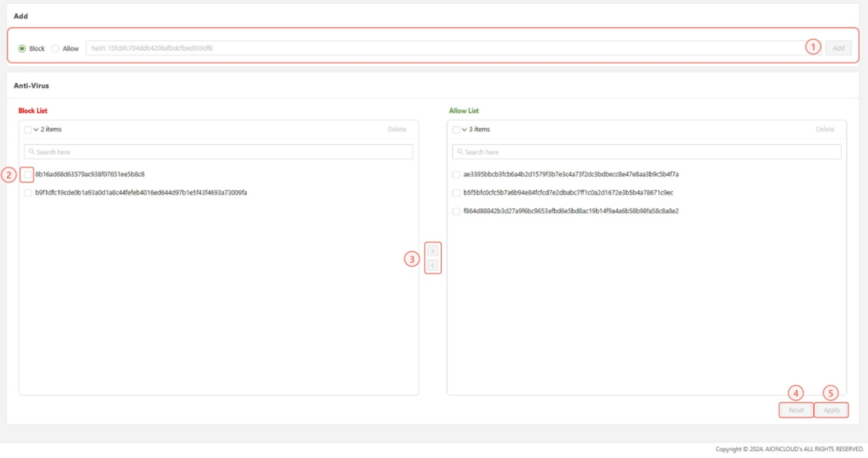Click the Add button for hash
The image size is (868, 458).
838,48
